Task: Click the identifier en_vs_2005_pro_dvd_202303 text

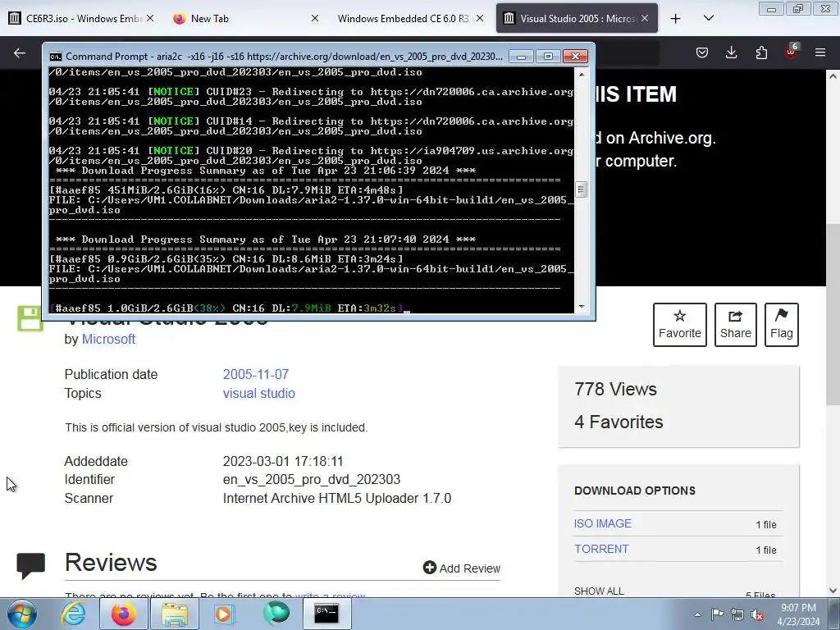Action: pos(311,479)
